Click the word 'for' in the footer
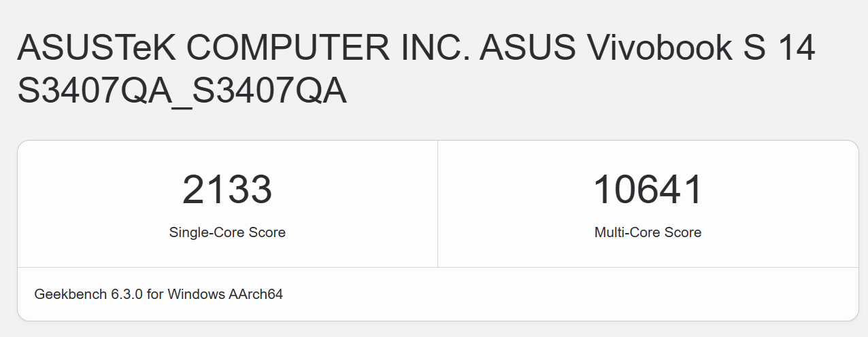 pyautogui.click(x=156, y=294)
